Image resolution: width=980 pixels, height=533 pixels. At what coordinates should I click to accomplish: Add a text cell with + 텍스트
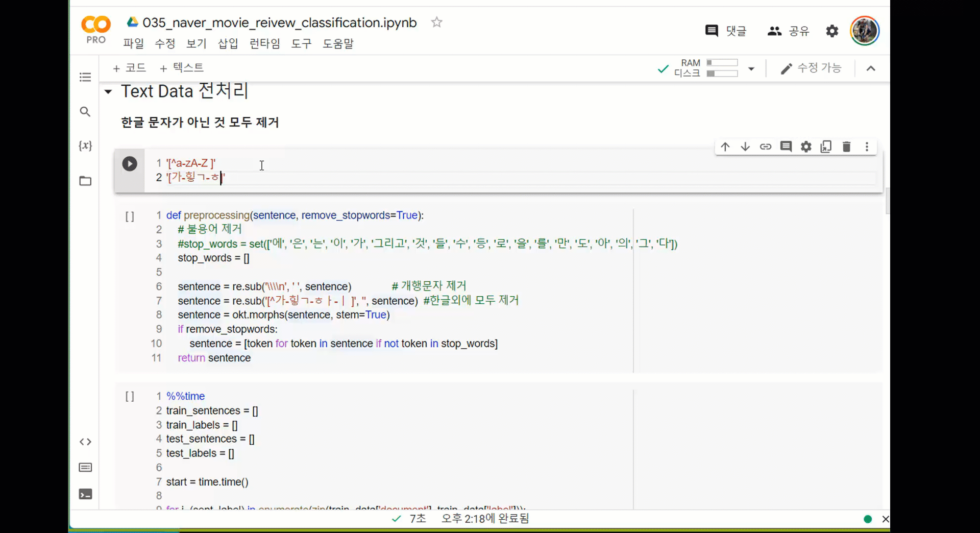(x=182, y=68)
